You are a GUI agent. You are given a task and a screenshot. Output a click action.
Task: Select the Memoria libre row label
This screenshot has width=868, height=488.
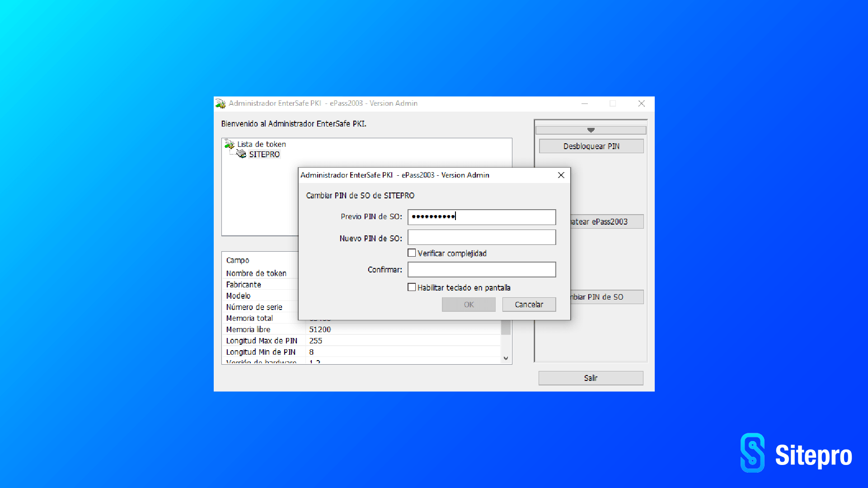click(x=248, y=330)
